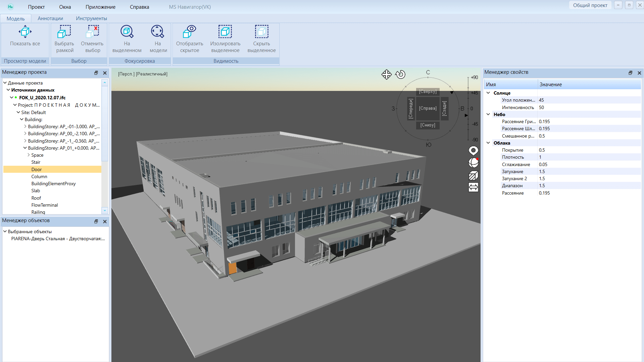
Task: Click the Общий проект button
Action: (590, 5)
